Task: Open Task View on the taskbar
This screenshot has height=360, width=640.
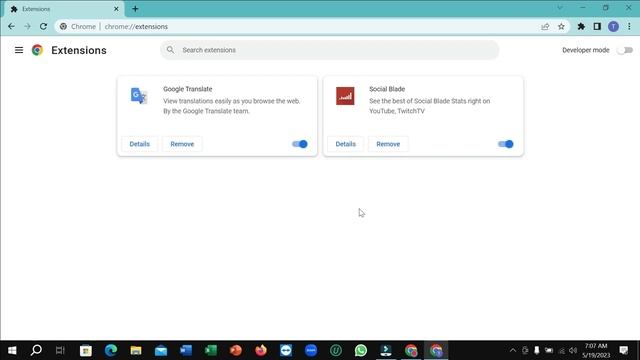Action: [60, 350]
